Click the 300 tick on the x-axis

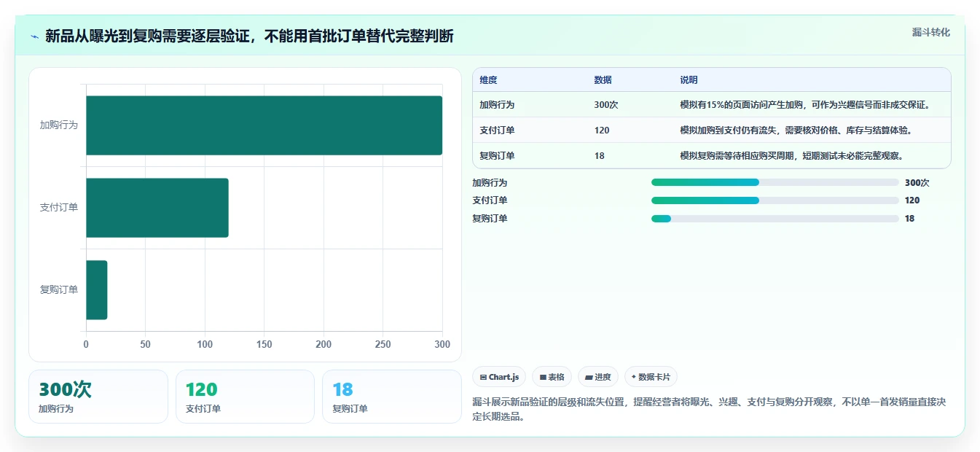(x=442, y=345)
